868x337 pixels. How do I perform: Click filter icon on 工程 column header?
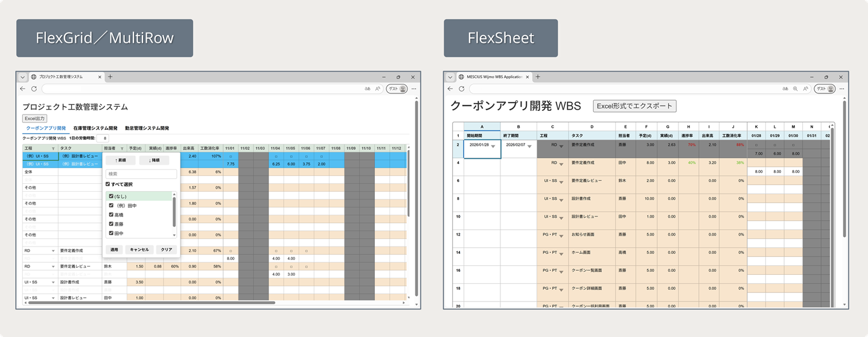[x=53, y=148]
